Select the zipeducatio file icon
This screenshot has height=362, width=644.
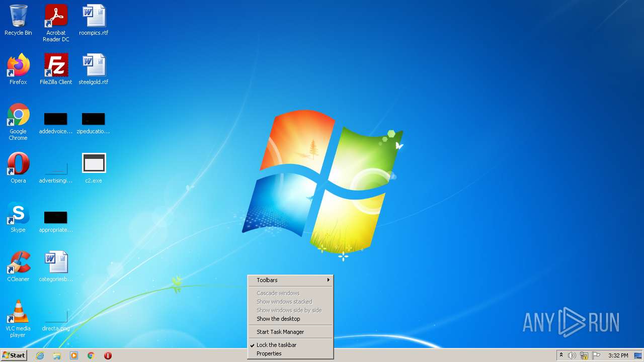(x=94, y=124)
